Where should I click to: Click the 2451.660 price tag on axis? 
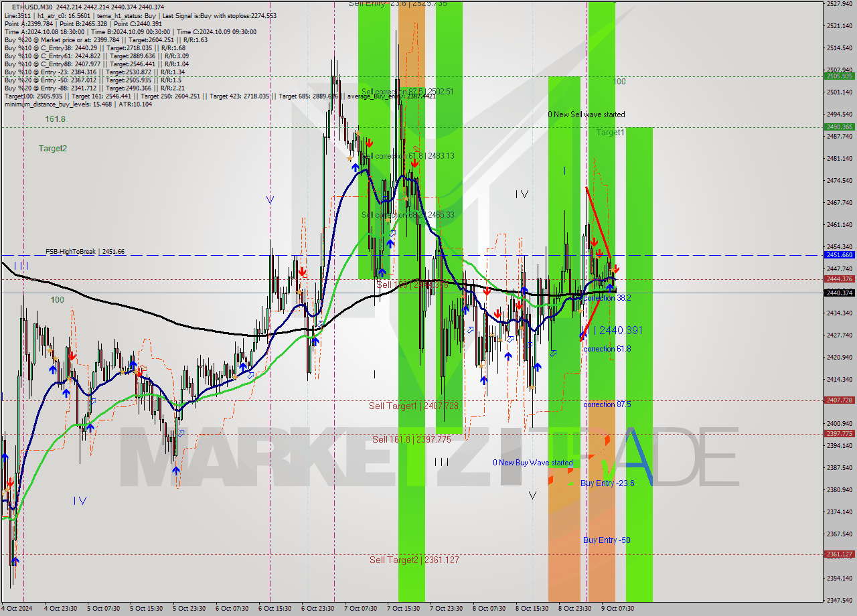839,255
